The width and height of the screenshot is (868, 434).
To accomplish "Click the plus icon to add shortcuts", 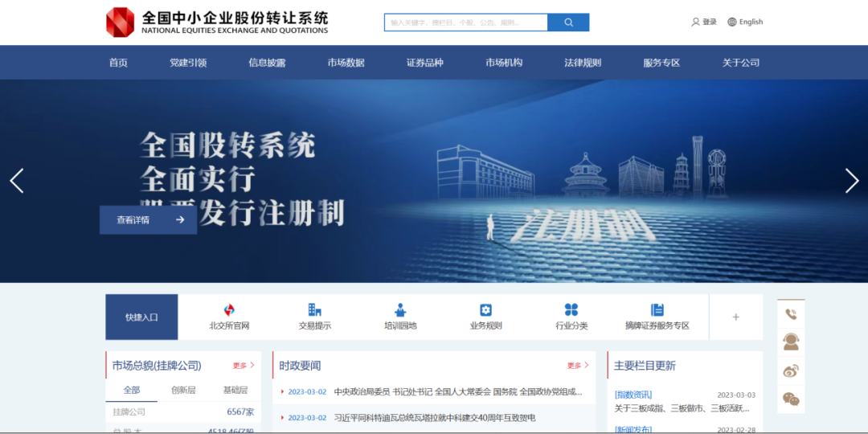I will (735, 317).
